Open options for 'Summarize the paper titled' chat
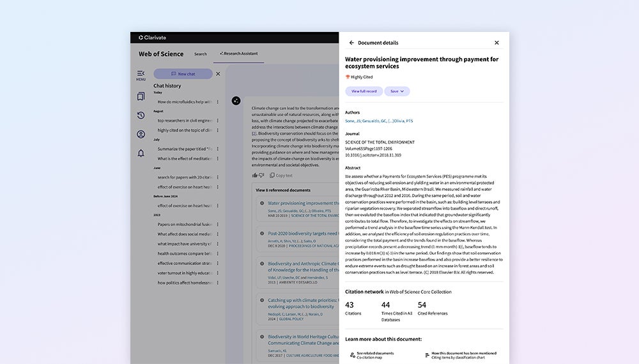 click(217, 149)
